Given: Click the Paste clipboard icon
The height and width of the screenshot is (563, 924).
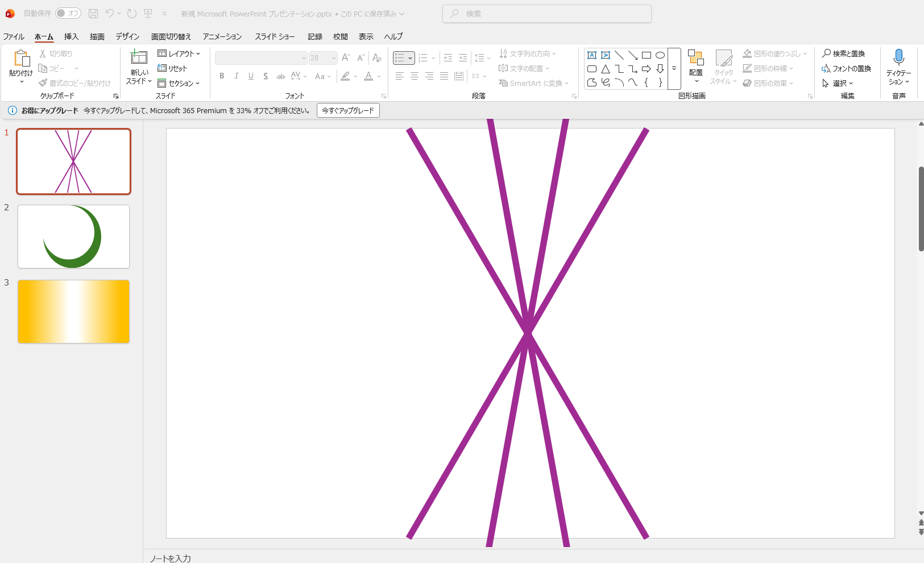Looking at the screenshot, I should click(21, 59).
